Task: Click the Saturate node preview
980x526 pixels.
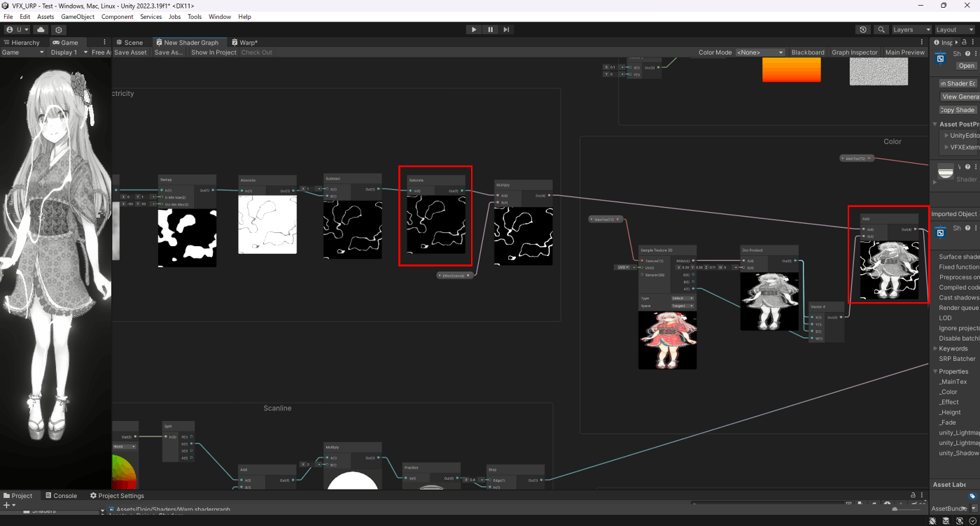Action: click(x=436, y=225)
